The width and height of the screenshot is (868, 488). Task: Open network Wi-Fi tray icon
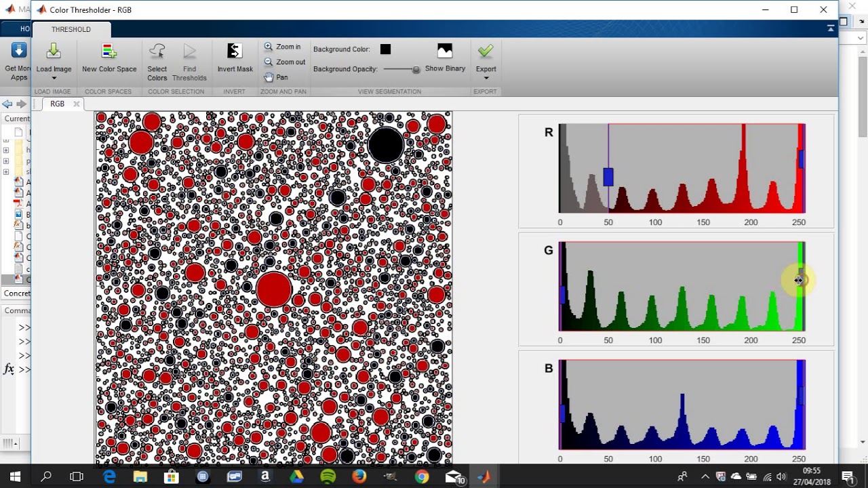(x=766, y=476)
